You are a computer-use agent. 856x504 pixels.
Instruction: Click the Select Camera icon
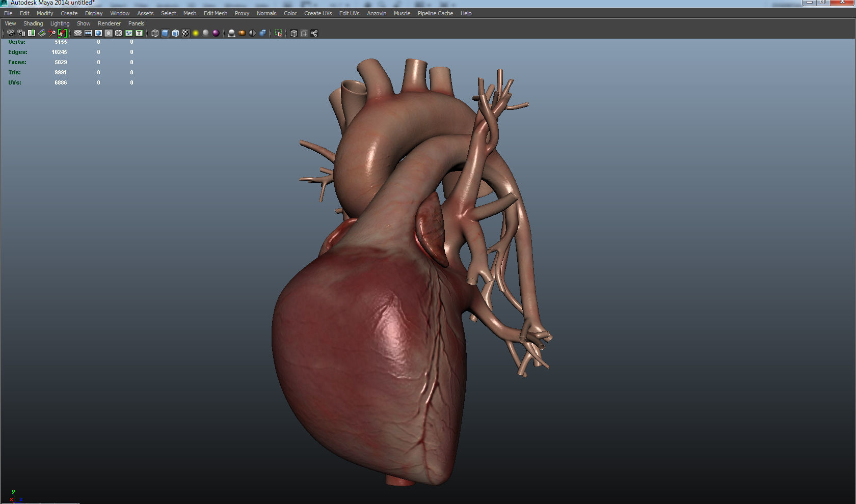[x=11, y=33]
